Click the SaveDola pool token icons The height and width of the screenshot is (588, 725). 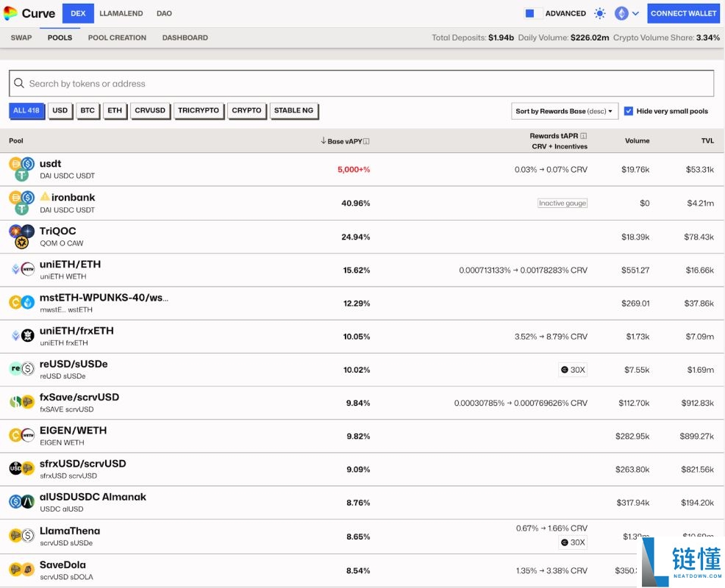[22, 570]
